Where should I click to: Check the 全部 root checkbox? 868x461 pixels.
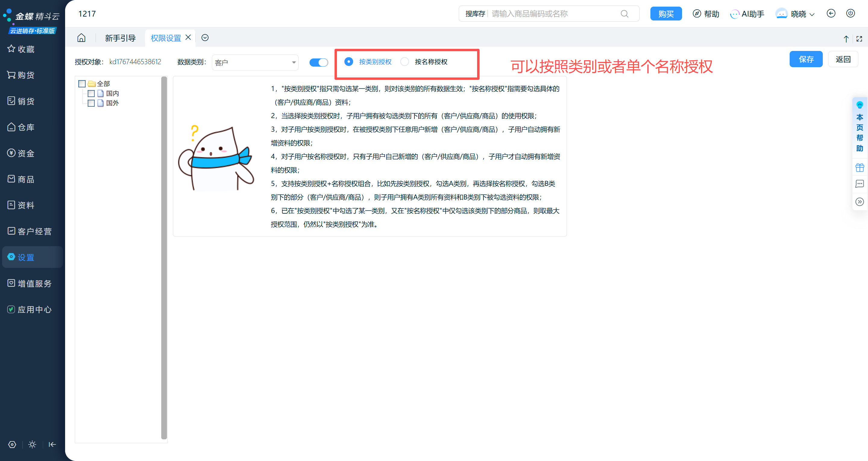[82, 83]
